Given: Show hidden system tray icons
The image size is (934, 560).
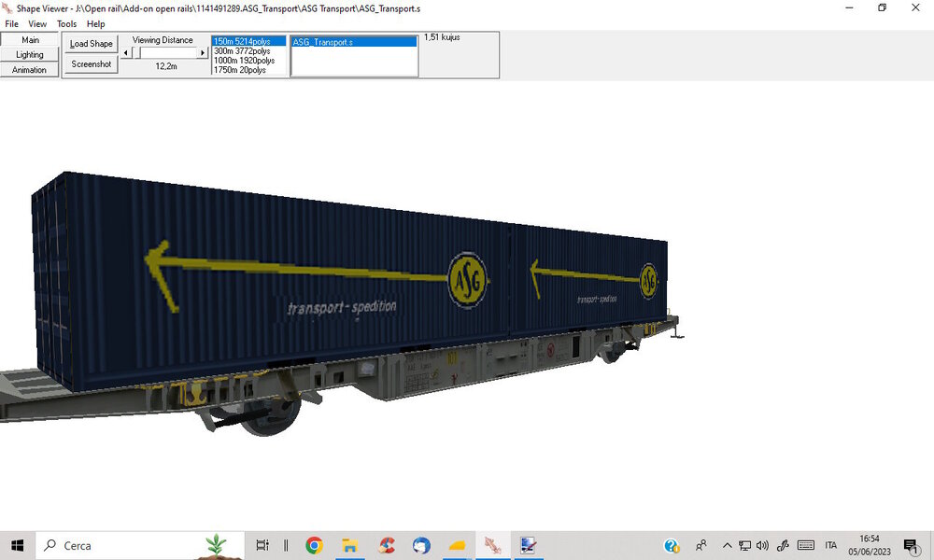Looking at the screenshot, I should click(728, 545).
